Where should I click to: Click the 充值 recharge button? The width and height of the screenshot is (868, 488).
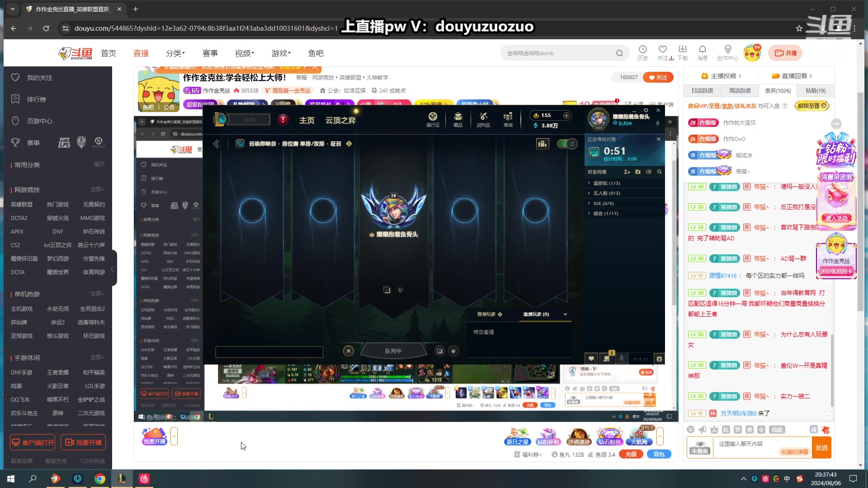[631, 454]
